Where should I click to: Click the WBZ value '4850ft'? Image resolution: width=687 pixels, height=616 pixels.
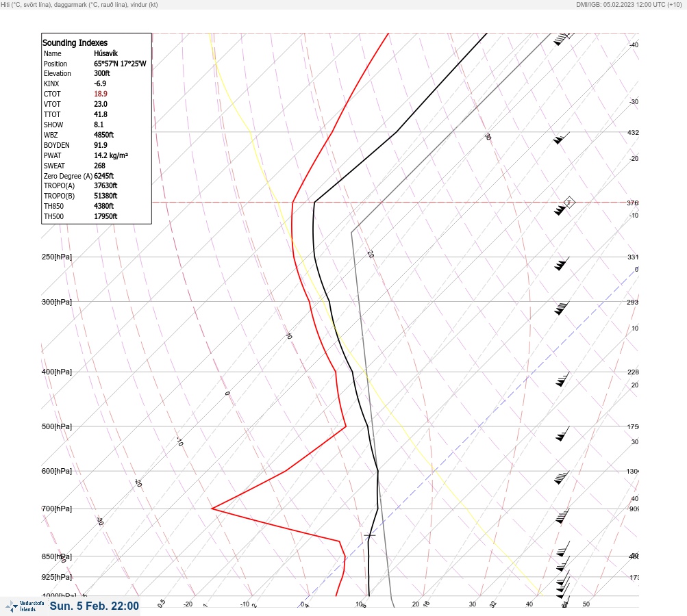point(104,135)
